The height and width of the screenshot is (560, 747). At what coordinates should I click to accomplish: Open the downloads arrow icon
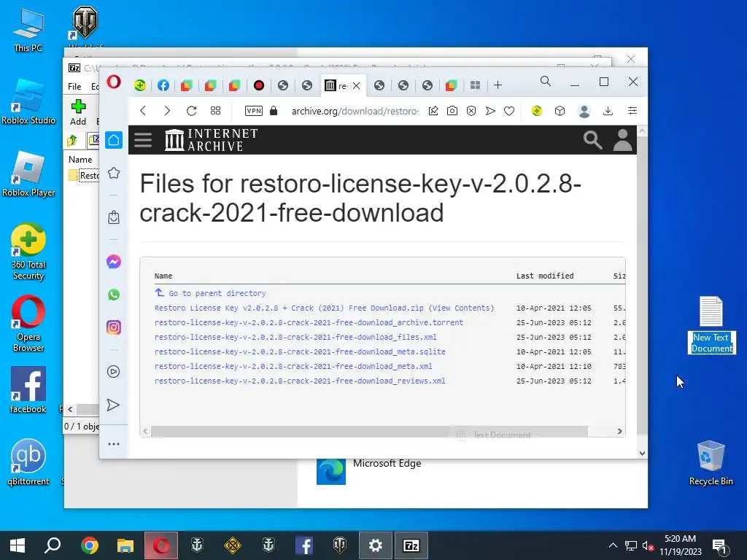click(x=608, y=111)
